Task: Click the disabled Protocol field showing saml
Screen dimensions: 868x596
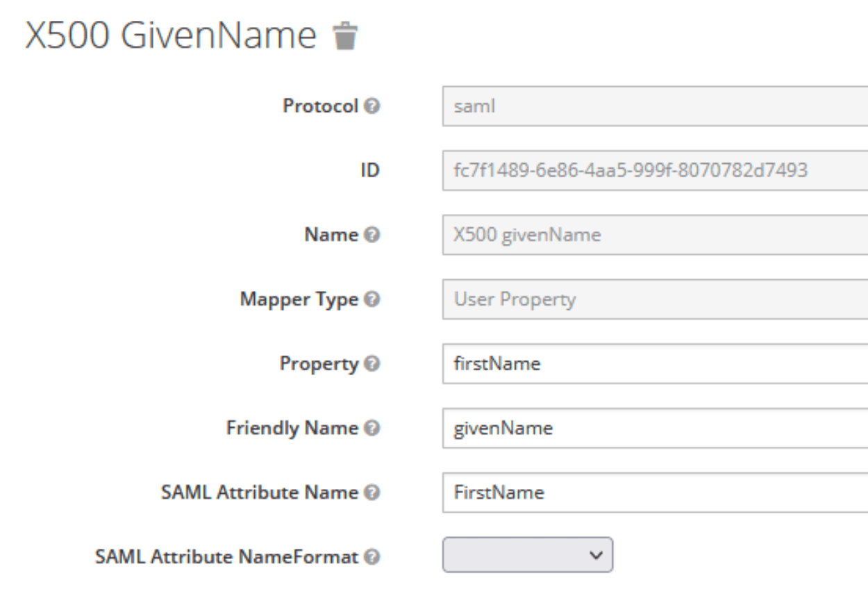Action: 655,106
